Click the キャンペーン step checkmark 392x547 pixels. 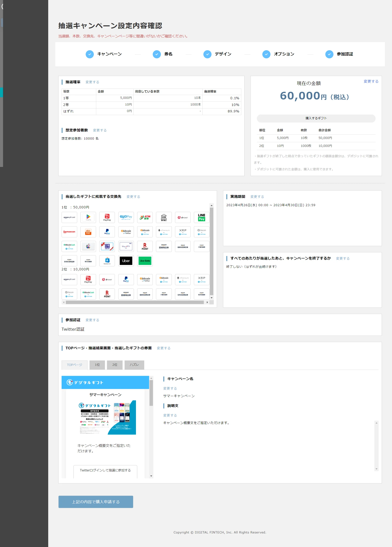pos(90,54)
